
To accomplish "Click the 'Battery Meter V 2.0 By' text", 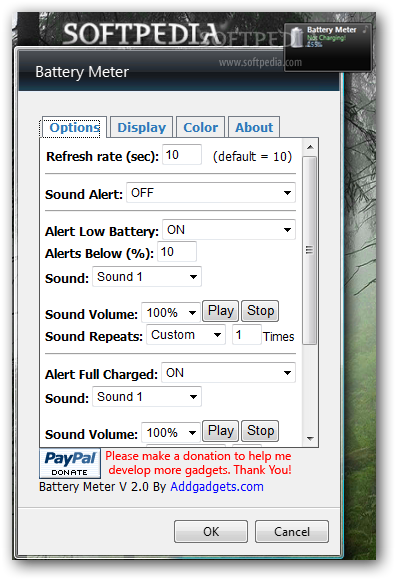I will 102,486.
